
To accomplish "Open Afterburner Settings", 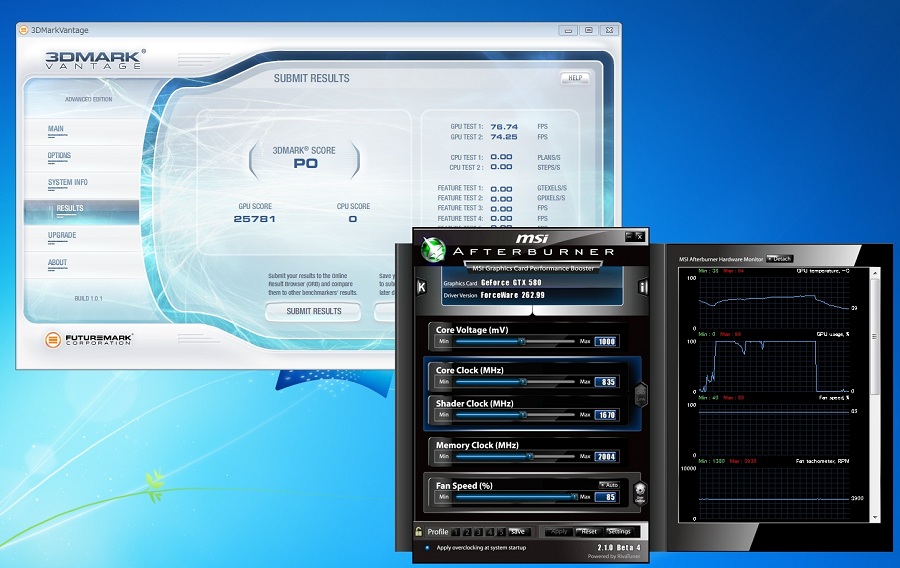I will click(619, 532).
